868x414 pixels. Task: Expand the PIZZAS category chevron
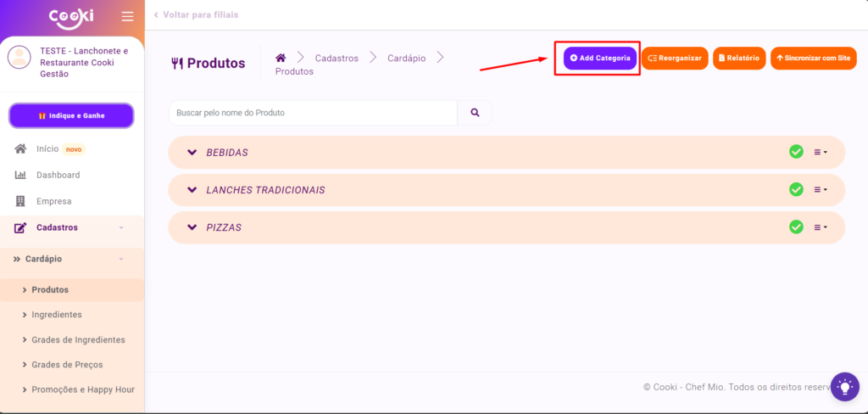(x=192, y=227)
